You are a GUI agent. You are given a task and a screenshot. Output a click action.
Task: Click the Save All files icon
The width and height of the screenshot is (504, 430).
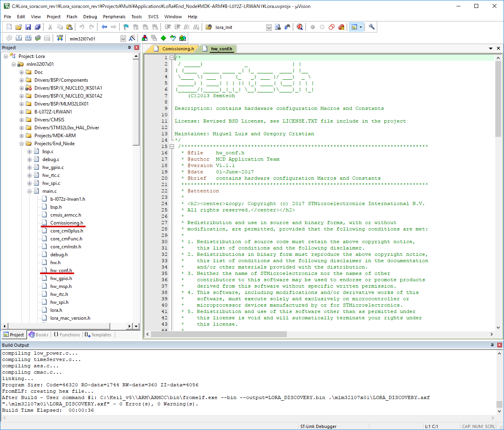coord(38,27)
